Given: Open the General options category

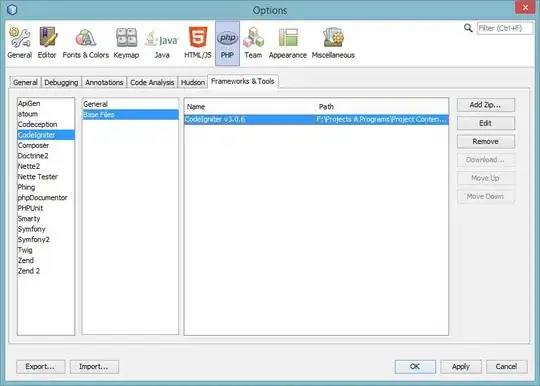Looking at the screenshot, I should (x=19, y=43).
